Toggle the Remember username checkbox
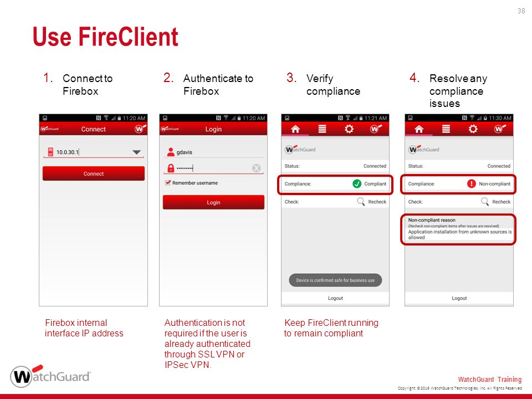Viewport: 532px width, 399px height. [x=167, y=183]
